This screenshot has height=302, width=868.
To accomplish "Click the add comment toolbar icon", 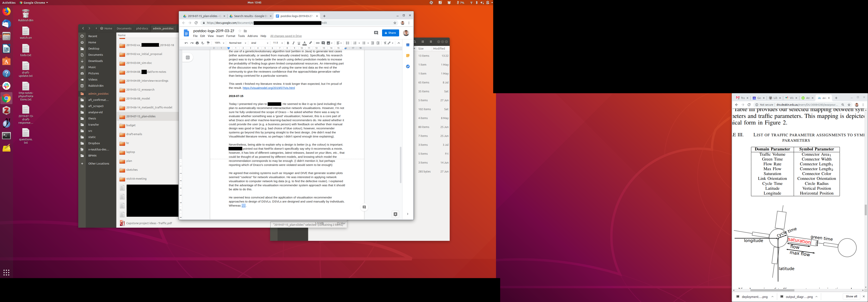I will pos(323,43).
